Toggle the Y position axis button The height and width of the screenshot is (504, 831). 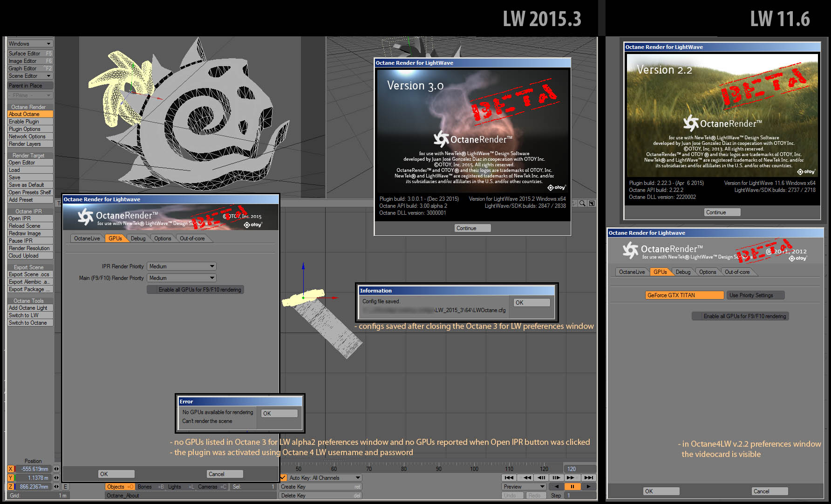point(11,478)
